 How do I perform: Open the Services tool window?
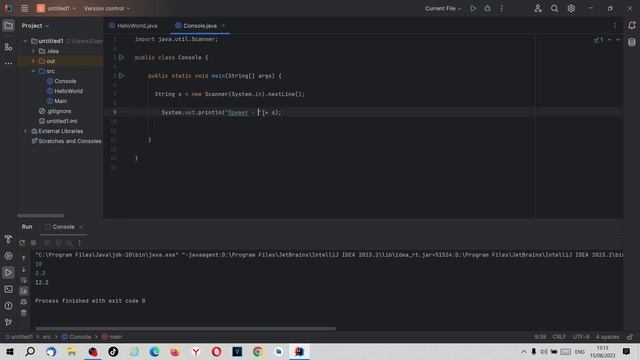click(x=8, y=256)
